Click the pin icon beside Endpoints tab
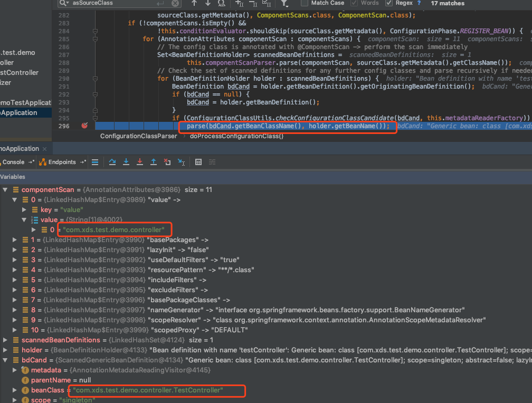 click(x=83, y=162)
